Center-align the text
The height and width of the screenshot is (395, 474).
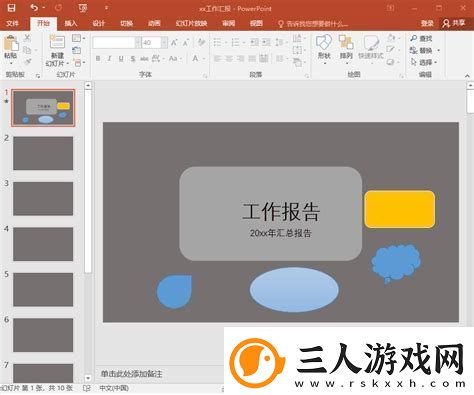[x=229, y=59]
